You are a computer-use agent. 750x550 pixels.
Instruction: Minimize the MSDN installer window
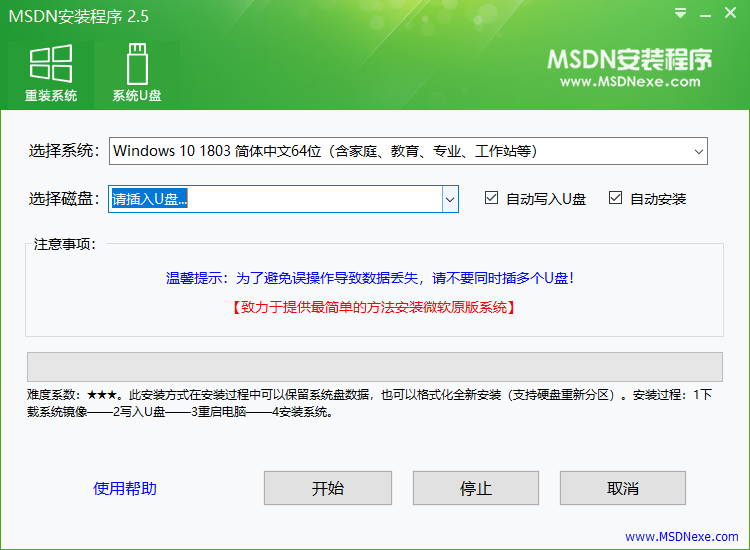coord(705,14)
